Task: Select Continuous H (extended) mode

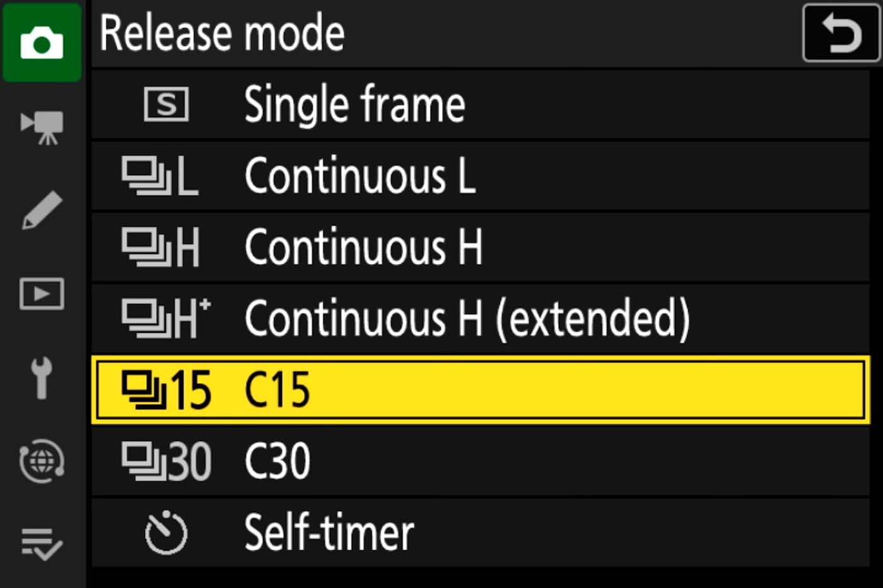Action: (467, 318)
